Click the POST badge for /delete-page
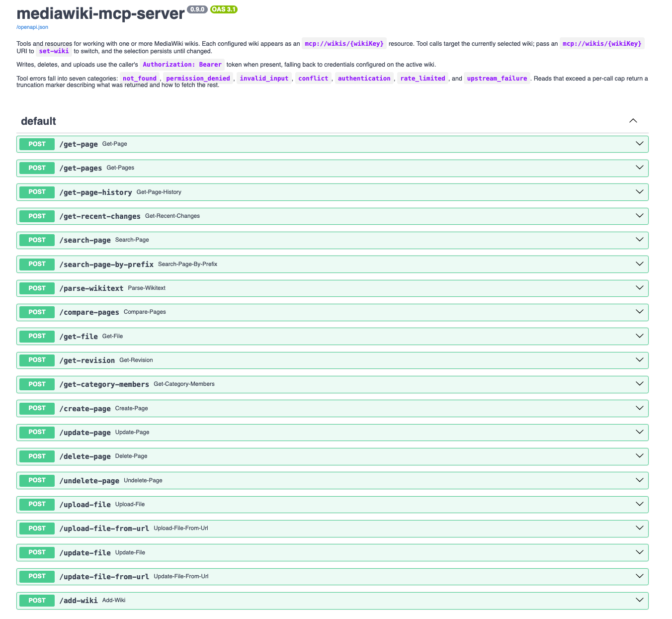Image resolution: width=672 pixels, height=619 pixels. [37, 456]
